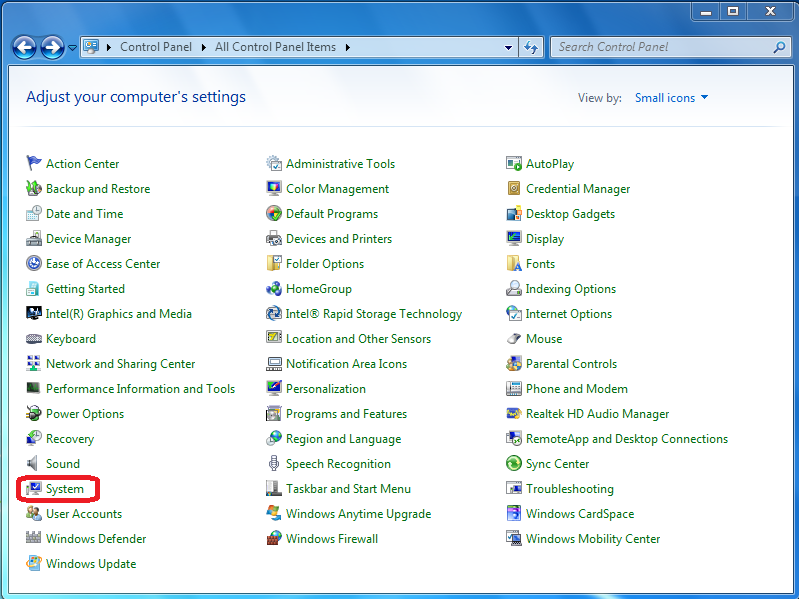The image size is (799, 599).
Task: Open Taskbar and Start Menu link
Action: click(348, 488)
